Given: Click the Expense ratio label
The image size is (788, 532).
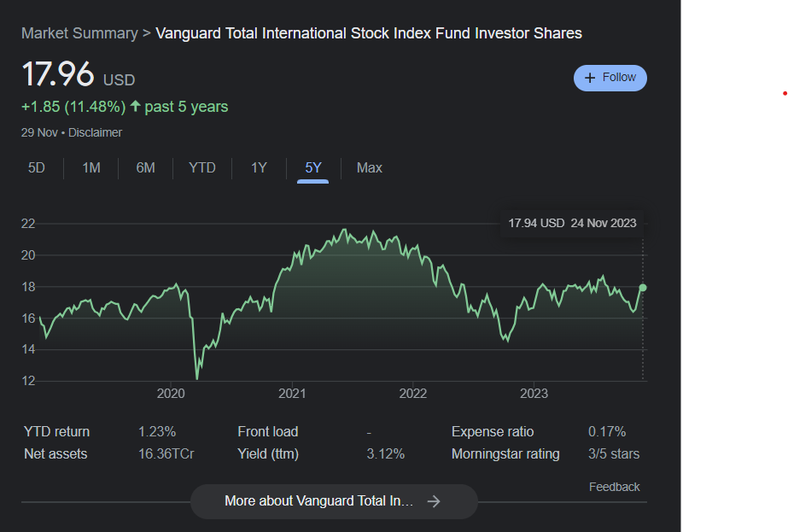Looking at the screenshot, I should 493,431.
